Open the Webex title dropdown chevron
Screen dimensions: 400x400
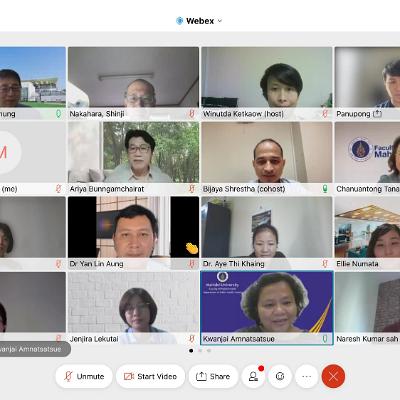(x=220, y=21)
